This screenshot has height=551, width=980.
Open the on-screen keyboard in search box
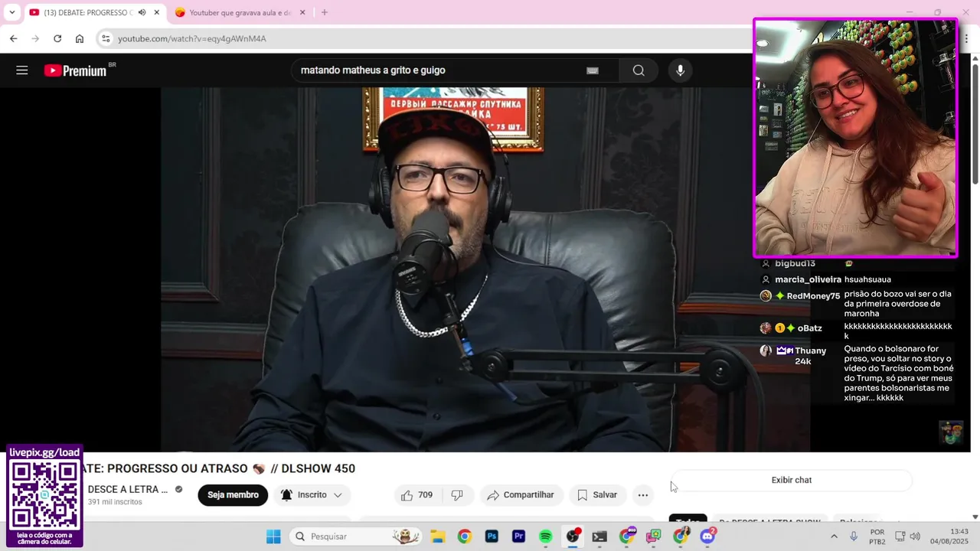click(x=593, y=70)
